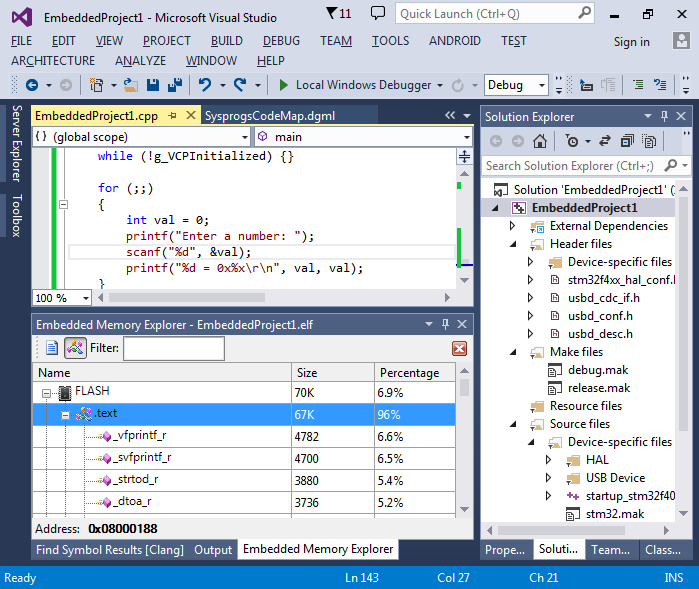This screenshot has height=589, width=699.
Task: Close the EmbeddedProject1.cpp tab
Action: pyautogui.click(x=191, y=115)
